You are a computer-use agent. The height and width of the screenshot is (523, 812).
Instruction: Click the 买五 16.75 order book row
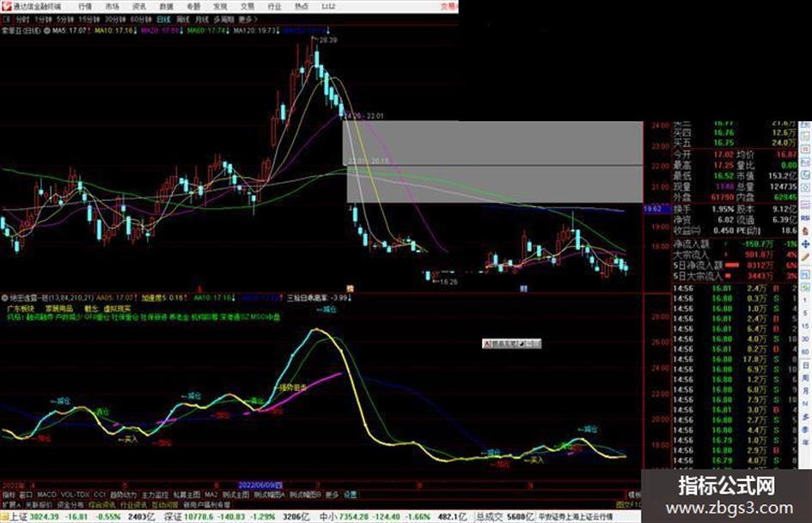[x=735, y=143]
